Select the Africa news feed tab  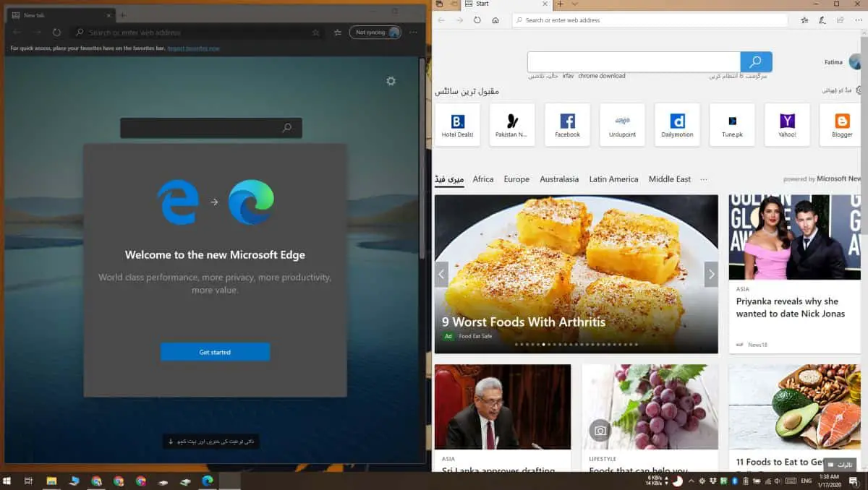(x=483, y=179)
